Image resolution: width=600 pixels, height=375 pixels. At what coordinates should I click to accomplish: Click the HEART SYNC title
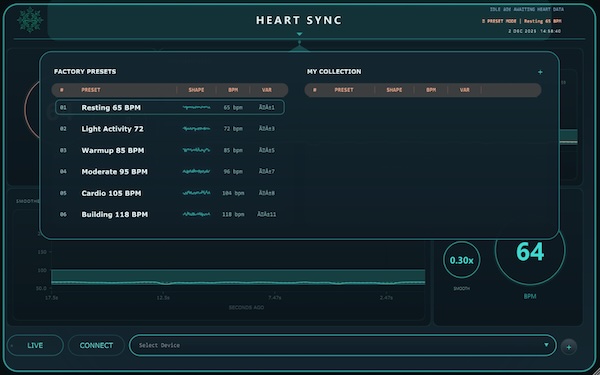click(x=299, y=20)
